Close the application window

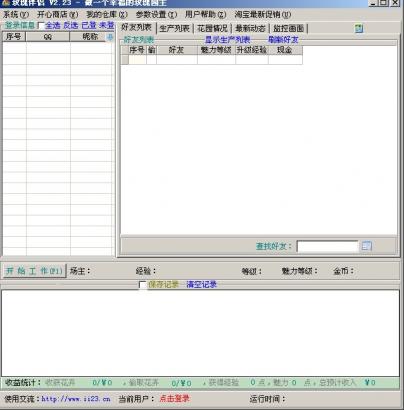tap(395, 3)
